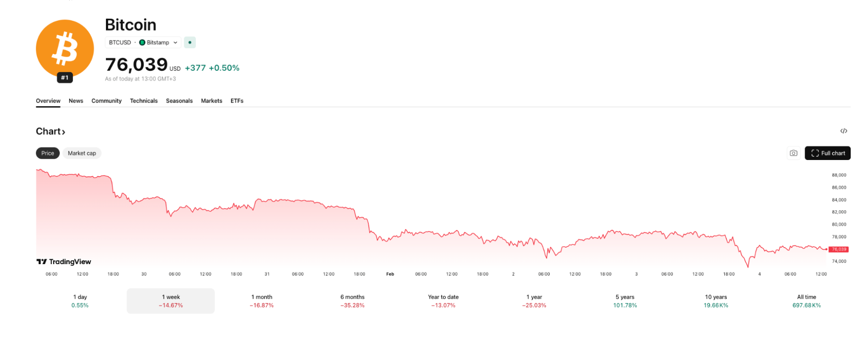Switch to the Seasonals tab
Viewport: 868px width, 340px height.
click(179, 101)
